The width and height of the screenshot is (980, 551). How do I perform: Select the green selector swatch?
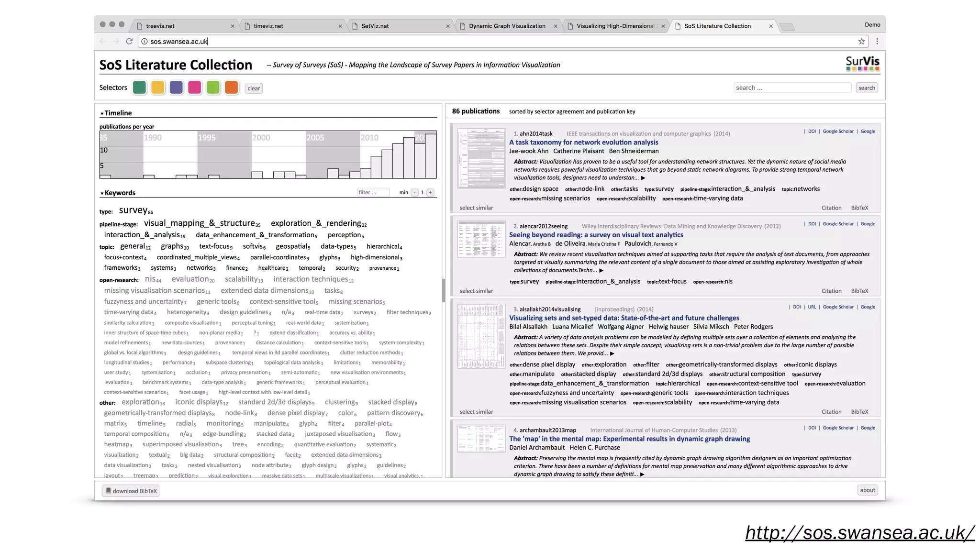[x=139, y=88]
